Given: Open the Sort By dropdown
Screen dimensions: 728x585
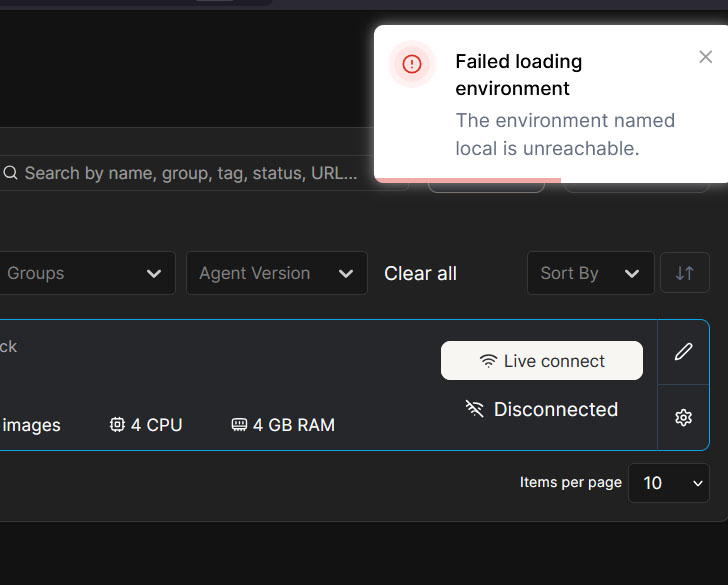Looking at the screenshot, I should click(x=590, y=273).
